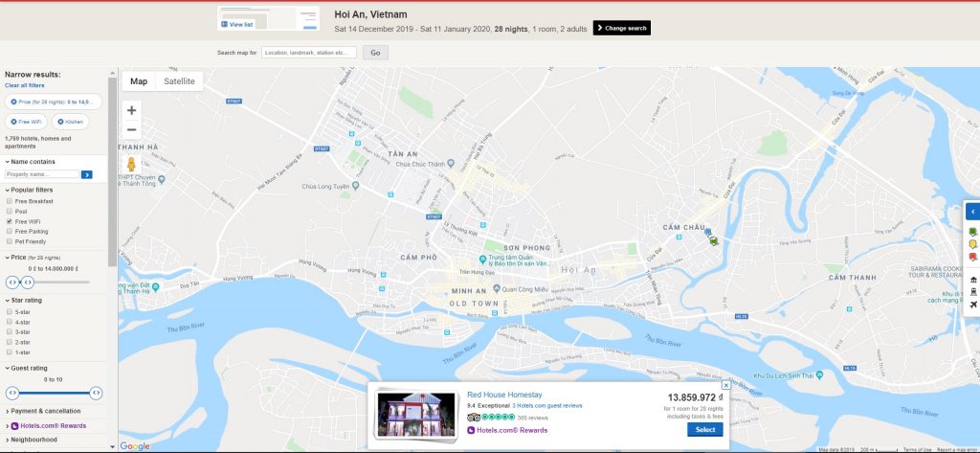Zoom out on the map
Viewport: 980px width, 453px height.
[x=132, y=130]
